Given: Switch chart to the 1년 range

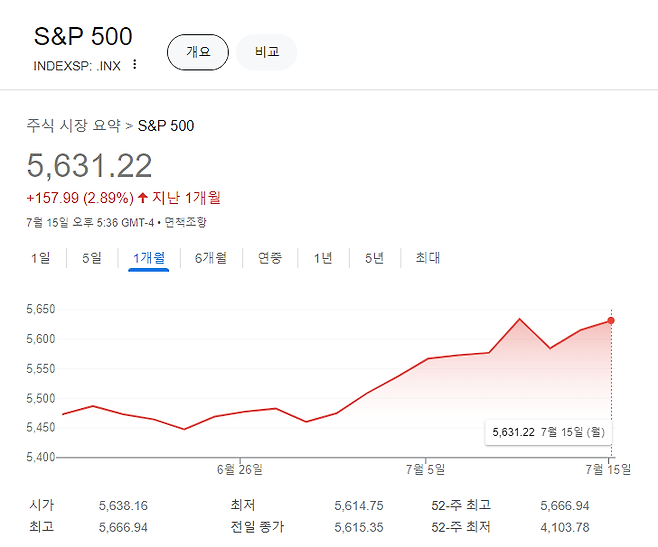Looking at the screenshot, I should (x=323, y=258).
